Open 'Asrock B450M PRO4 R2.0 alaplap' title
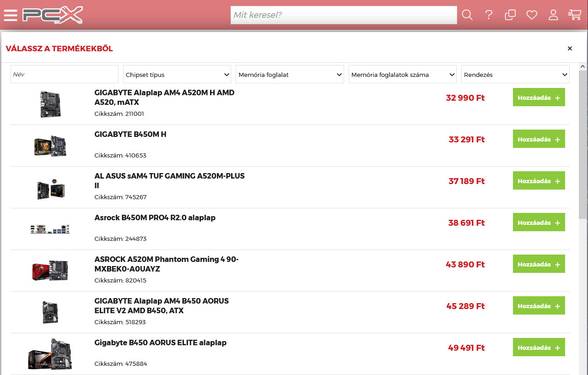Viewport: 588px width, 375px height. pyautogui.click(x=155, y=217)
